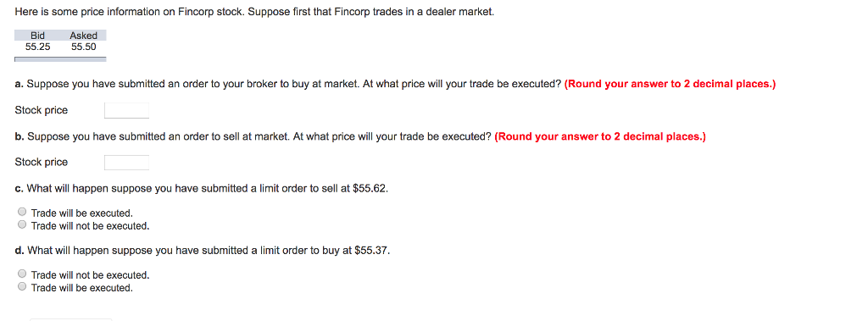Click the red rounding hint in question b
Image resolution: width=868 pixels, height=321 pixels.
(600, 136)
